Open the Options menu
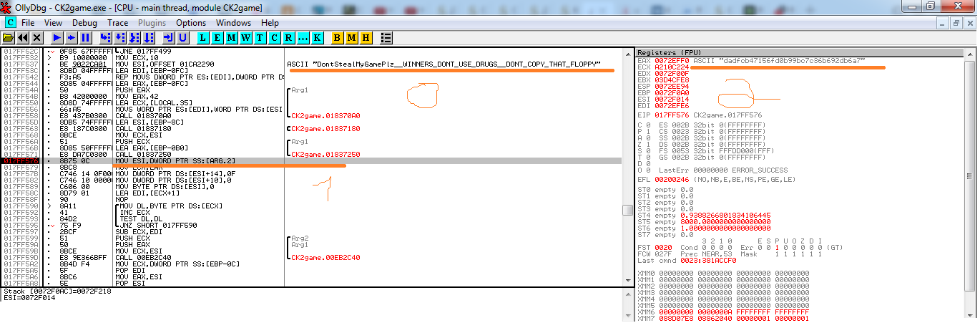The height and width of the screenshot is (323, 980). click(191, 23)
